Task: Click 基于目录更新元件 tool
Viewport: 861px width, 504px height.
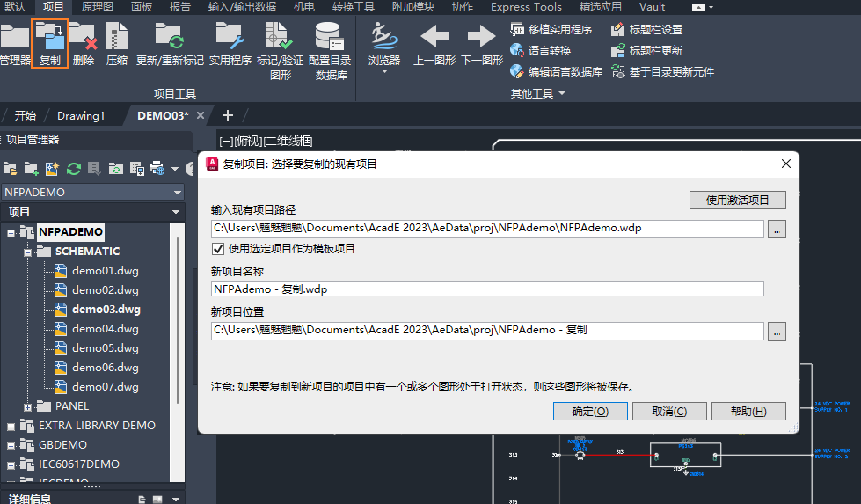Action: pyautogui.click(x=663, y=71)
